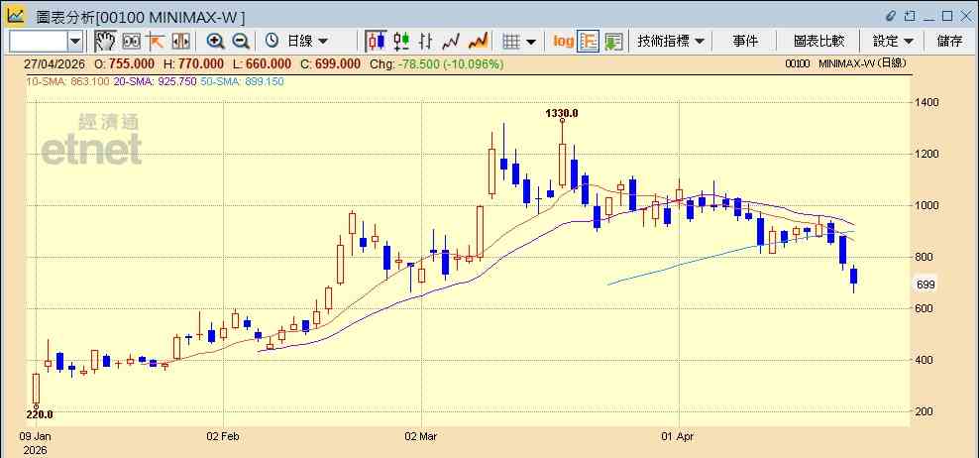Click the 事件 button
The width and height of the screenshot is (980, 458).
pos(745,42)
